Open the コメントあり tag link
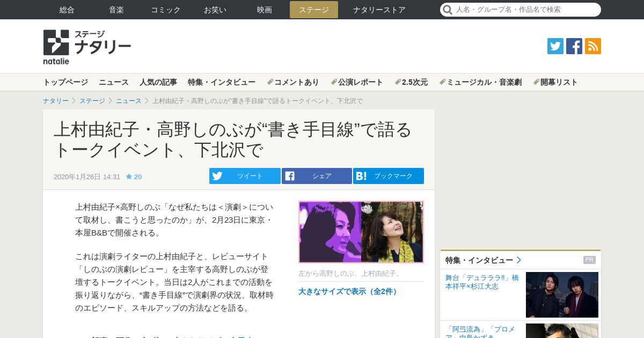644x338 pixels. click(x=293, y=82)
